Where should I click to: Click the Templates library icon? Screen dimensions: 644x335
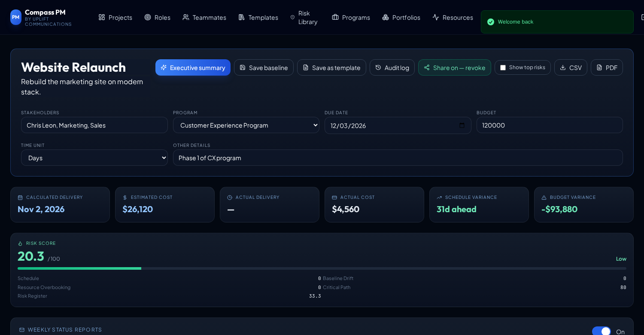[x=242, y=17]
